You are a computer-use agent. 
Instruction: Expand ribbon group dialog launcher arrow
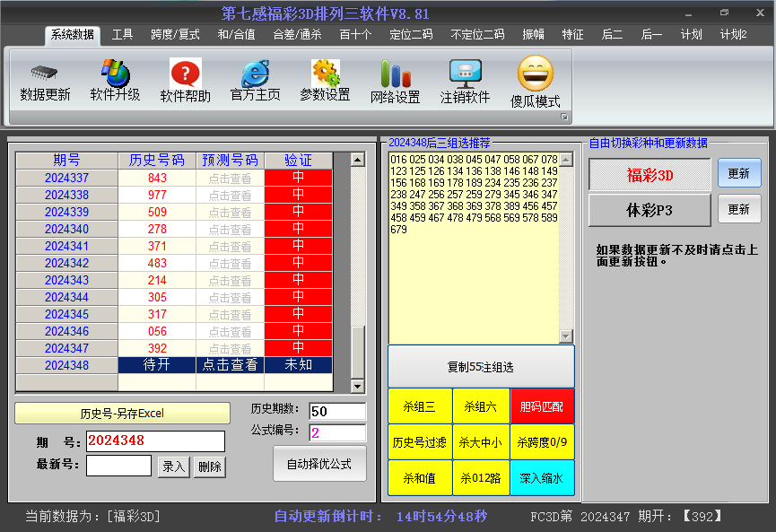coord(564,118)
